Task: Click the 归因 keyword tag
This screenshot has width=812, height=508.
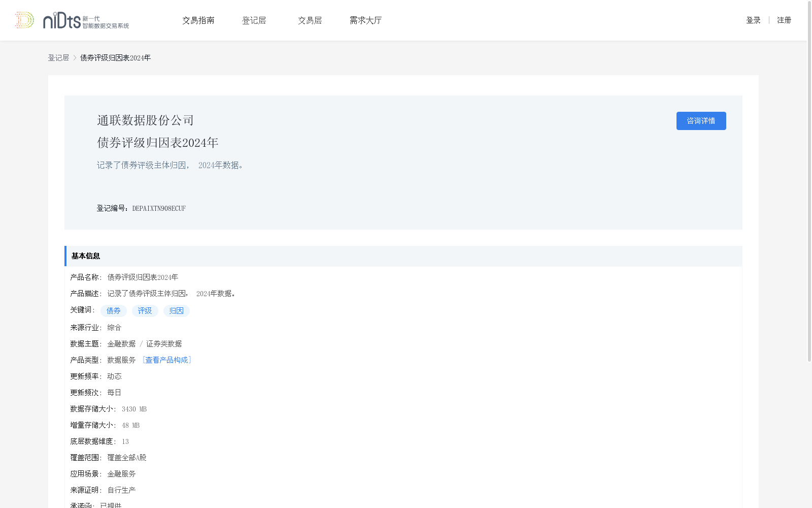Action: pyautogui.click(x=177, y=311)
